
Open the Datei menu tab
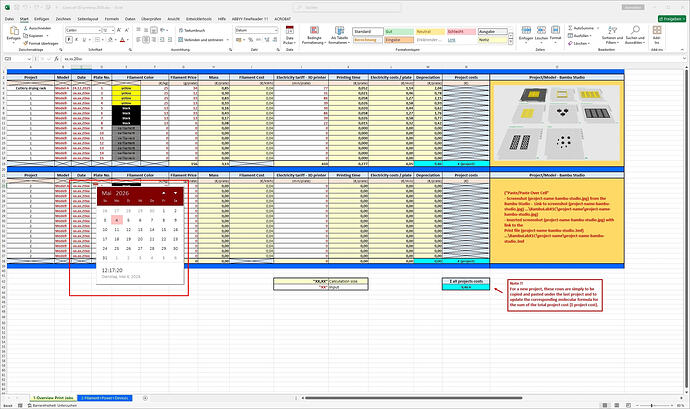[x=9, y=19]
